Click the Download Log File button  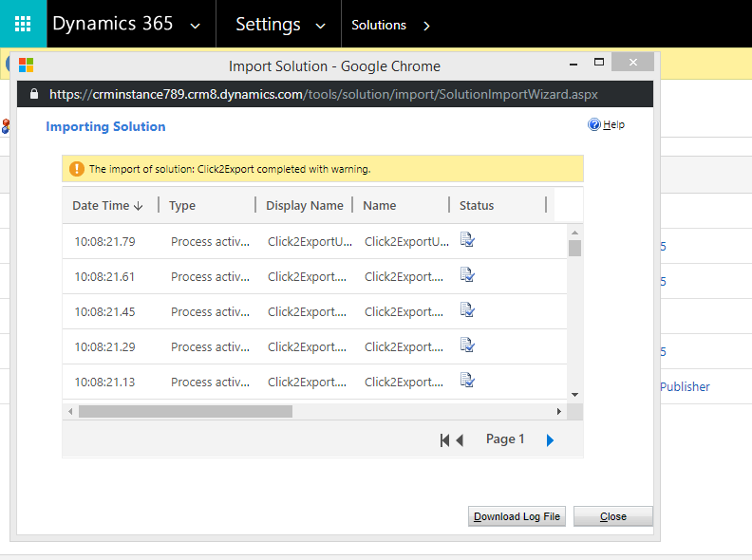[517, 516]
